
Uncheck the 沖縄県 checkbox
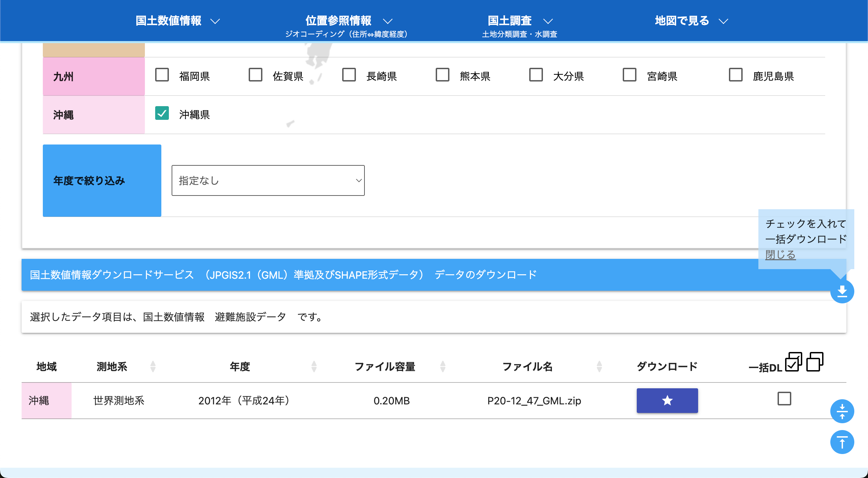(x=162, y=113)
